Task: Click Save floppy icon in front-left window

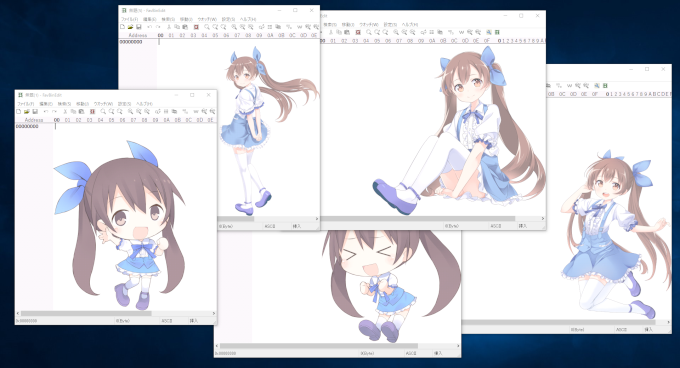Action: [35, 112]
